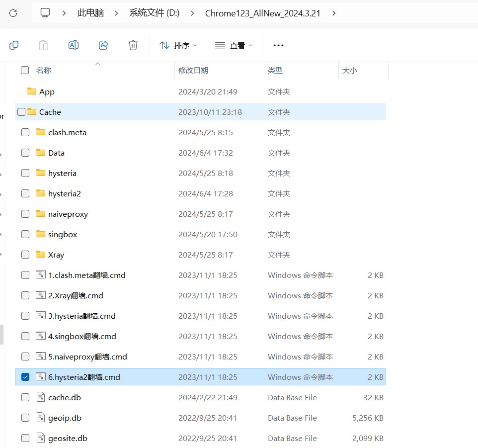Sort by the 大小 column header
Viewport: 478px width, 448px height.
[349, 71]
